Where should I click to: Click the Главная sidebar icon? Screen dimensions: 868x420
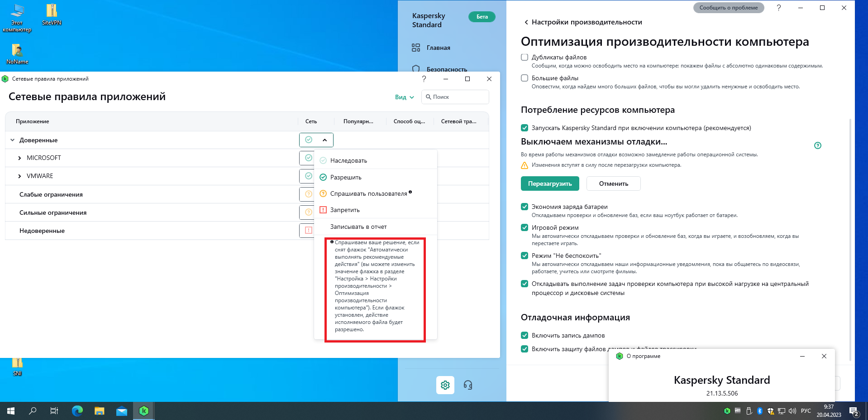tap(416, 48)
